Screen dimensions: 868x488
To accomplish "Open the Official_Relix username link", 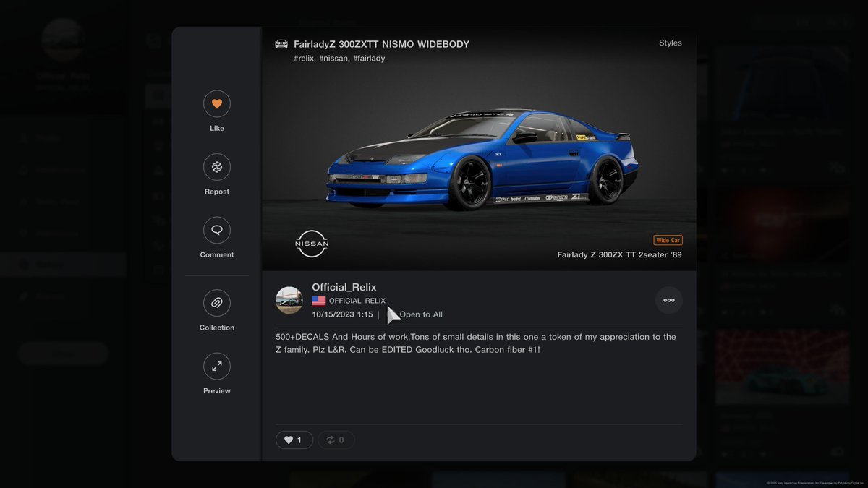I will click(344, 287).
